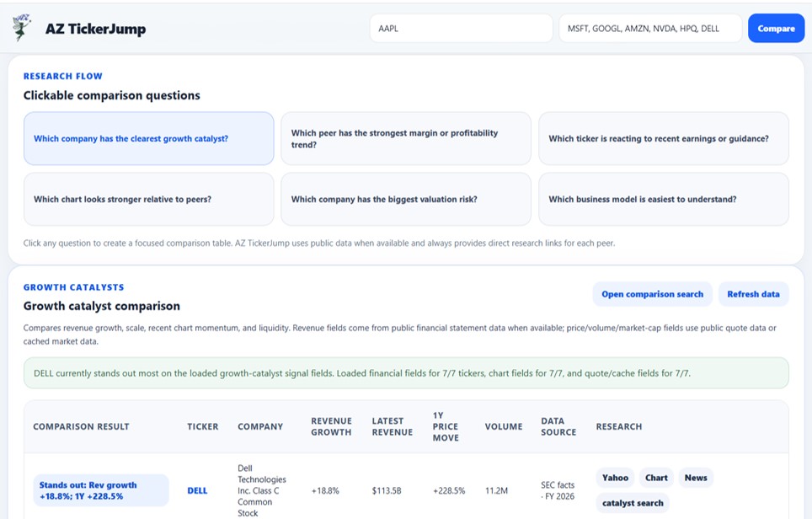Select 'Which chart looks stronger relative to peers?'
The height and width of the screenshot is (519, 812).
[148, 200]
